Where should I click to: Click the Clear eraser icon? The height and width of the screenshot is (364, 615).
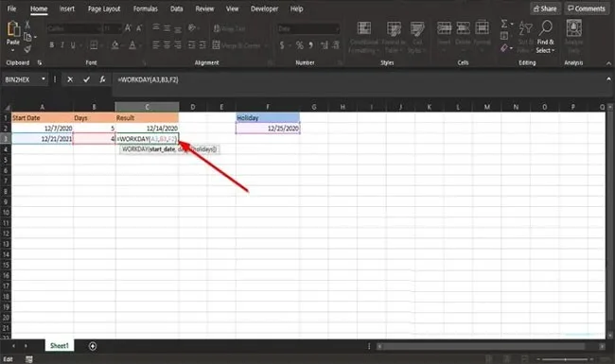(x=504, y=48)
